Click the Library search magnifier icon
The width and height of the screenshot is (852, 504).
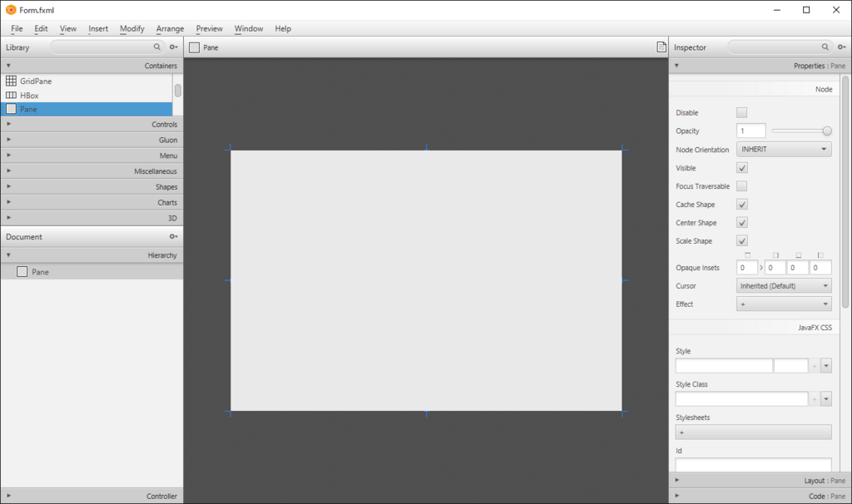click(157, 47)
